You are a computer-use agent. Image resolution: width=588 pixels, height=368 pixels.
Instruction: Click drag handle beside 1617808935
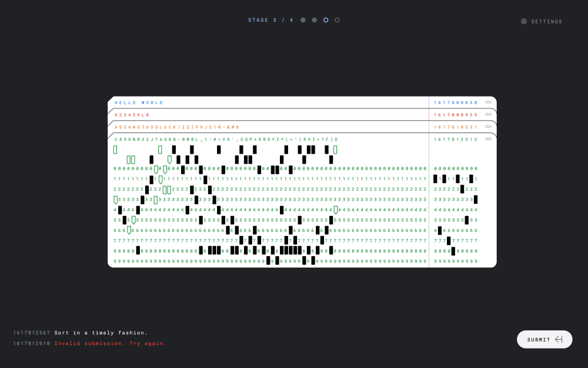click(488, 114)
